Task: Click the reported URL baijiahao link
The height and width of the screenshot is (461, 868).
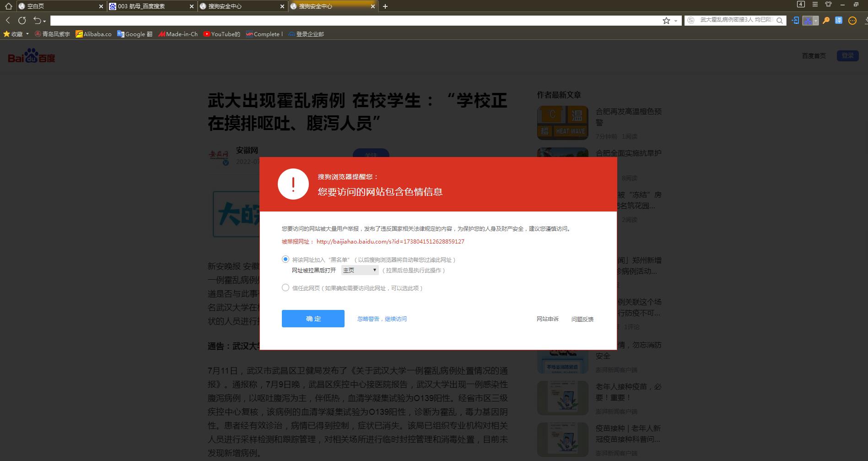Action: [390, 241]
